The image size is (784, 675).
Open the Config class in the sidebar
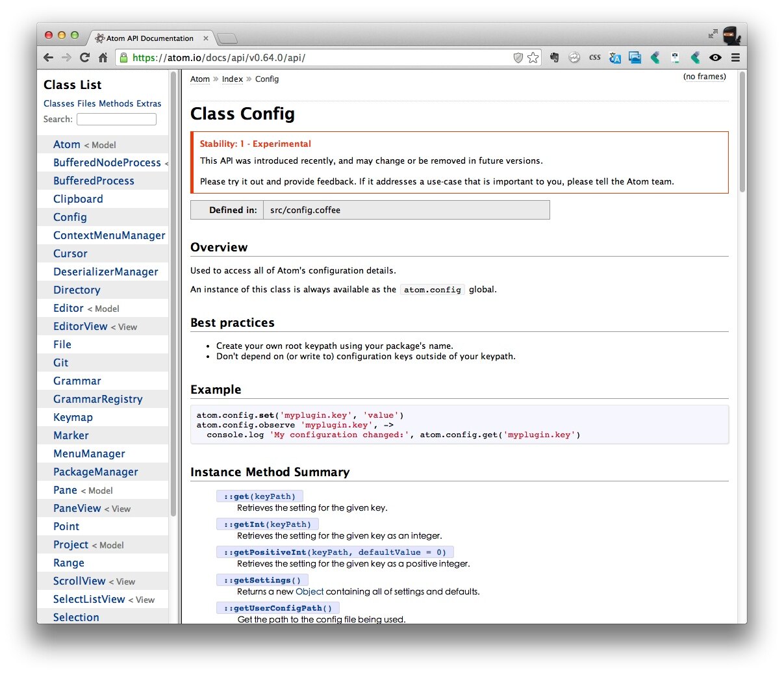point(70,217)
